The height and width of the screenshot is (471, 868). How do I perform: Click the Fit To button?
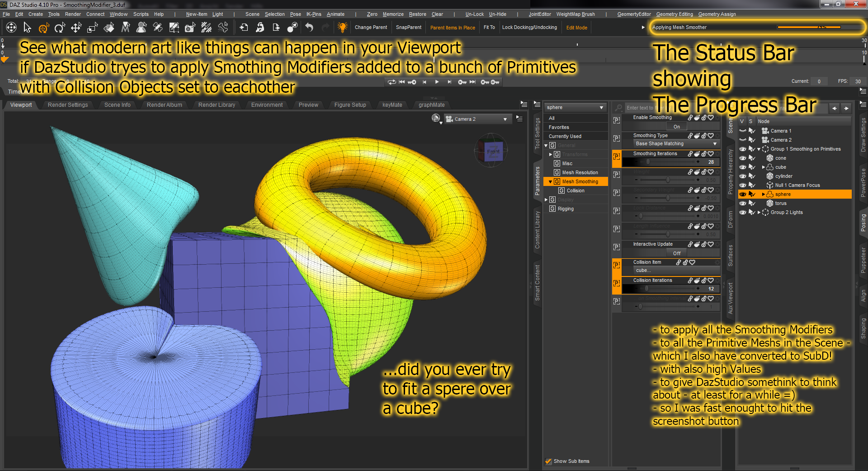coord(489,28)
